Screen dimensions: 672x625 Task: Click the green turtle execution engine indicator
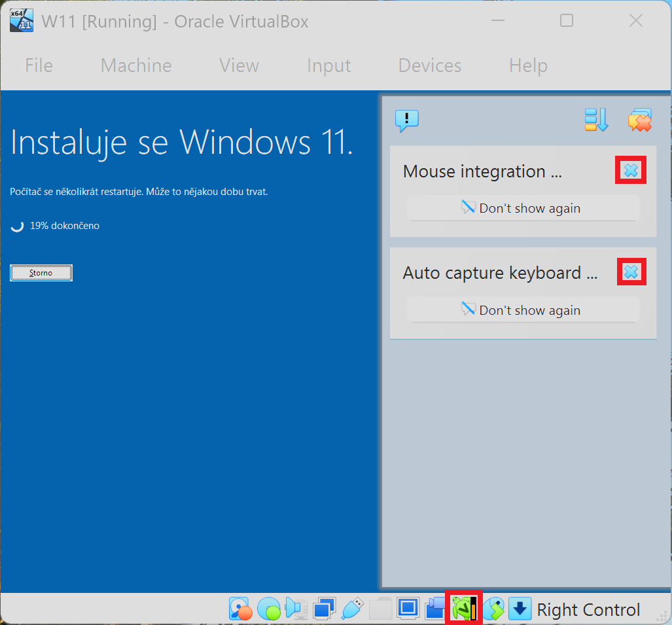[464, 609]
